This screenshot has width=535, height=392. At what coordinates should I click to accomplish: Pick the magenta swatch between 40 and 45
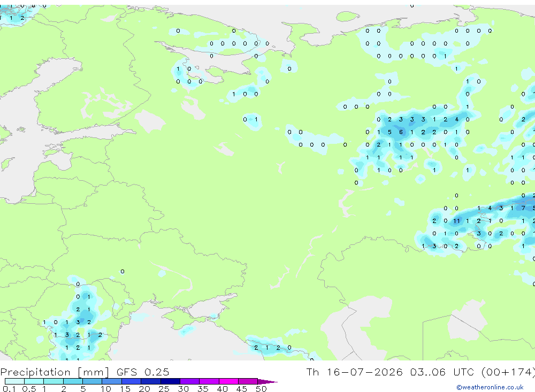coord(228,381)
